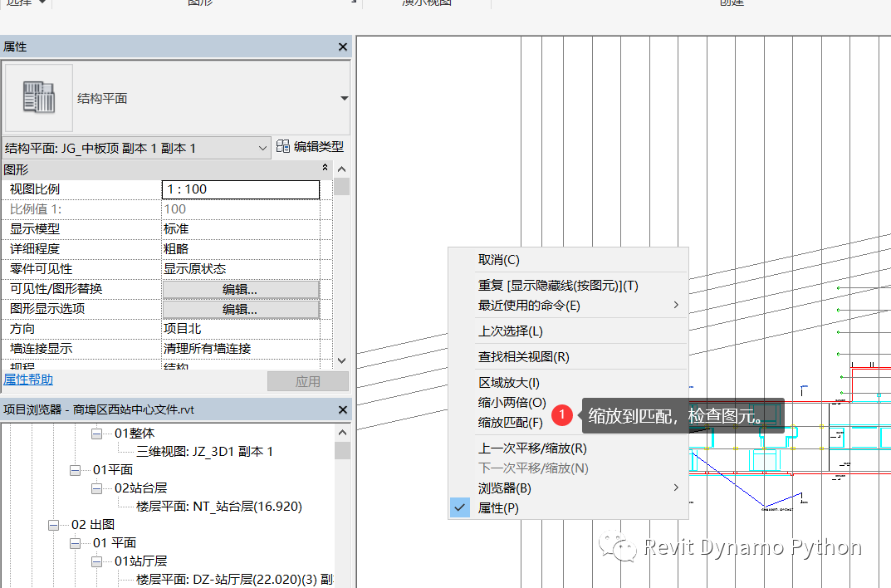This screenshot has width=891, height=588.
Task: Click the 视图比例 property label
Action: [x=35, y=189]
